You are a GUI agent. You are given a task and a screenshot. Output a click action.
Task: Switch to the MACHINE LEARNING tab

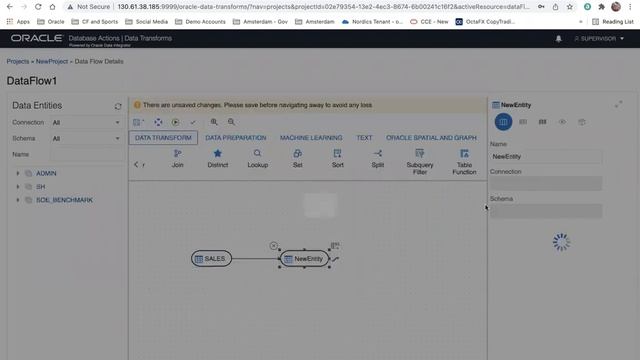(x=311, y=138)
